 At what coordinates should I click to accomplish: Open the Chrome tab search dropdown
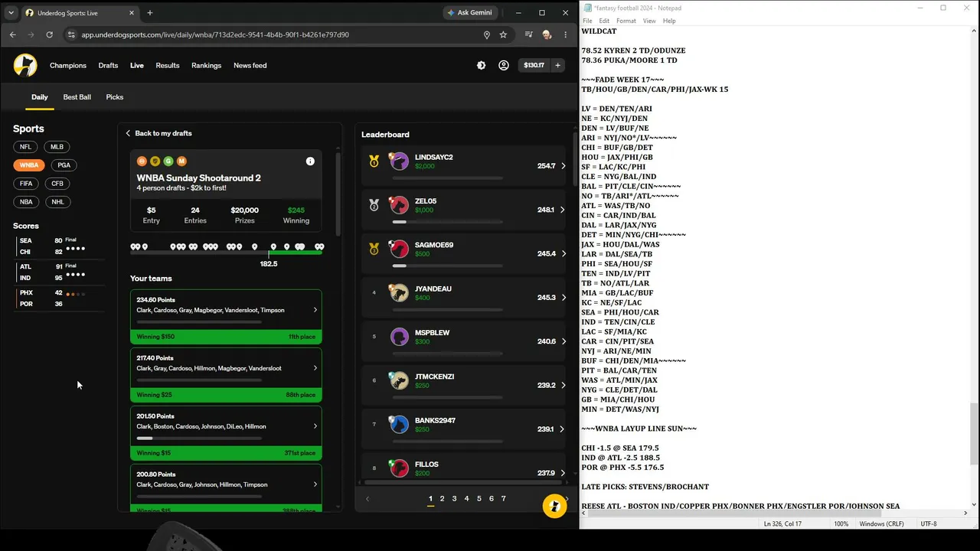point(11,13)
